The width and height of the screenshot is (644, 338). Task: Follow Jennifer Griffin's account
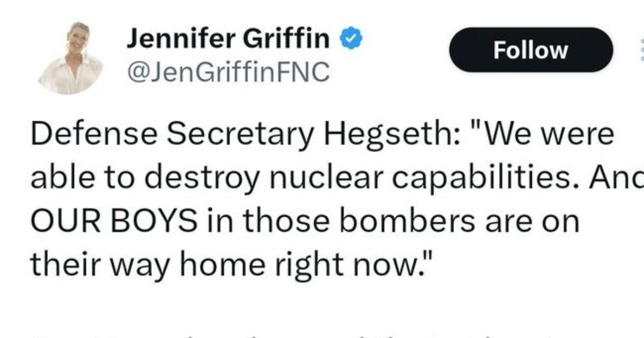(x=530, y=50)
